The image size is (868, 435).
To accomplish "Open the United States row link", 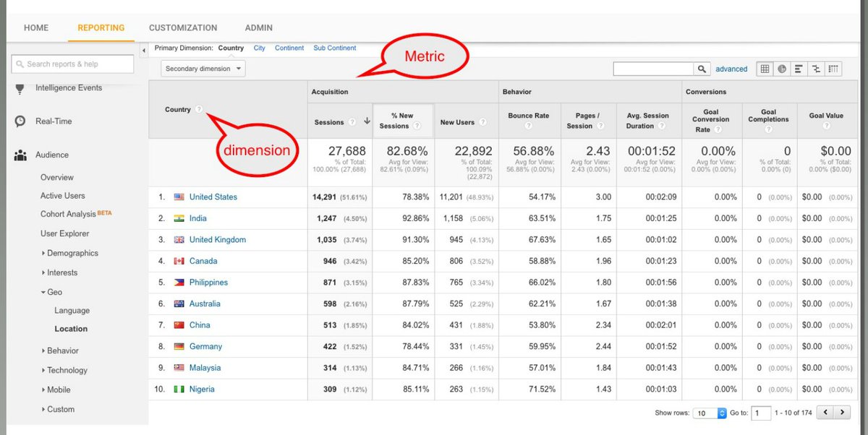I will click(x=213, y=197).
